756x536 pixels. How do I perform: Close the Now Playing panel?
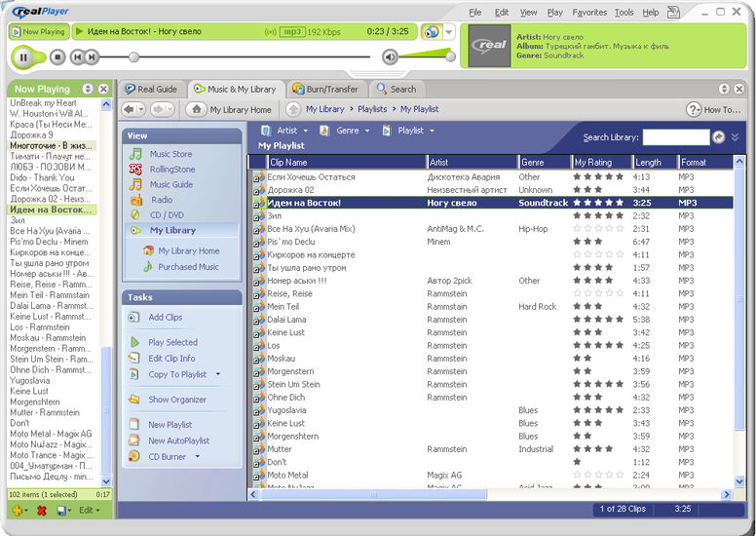[x=103, y=89]
